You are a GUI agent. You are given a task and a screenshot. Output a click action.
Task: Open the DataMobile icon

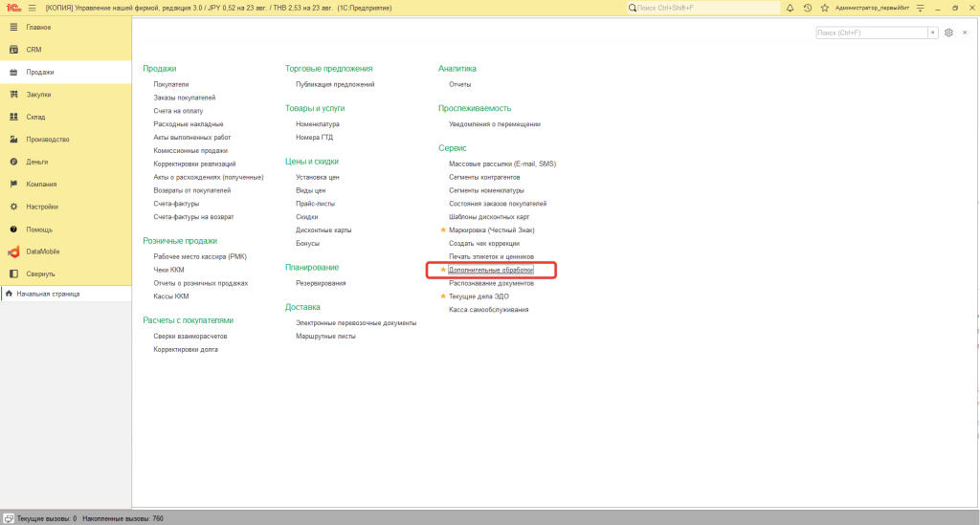coord(13,252)
